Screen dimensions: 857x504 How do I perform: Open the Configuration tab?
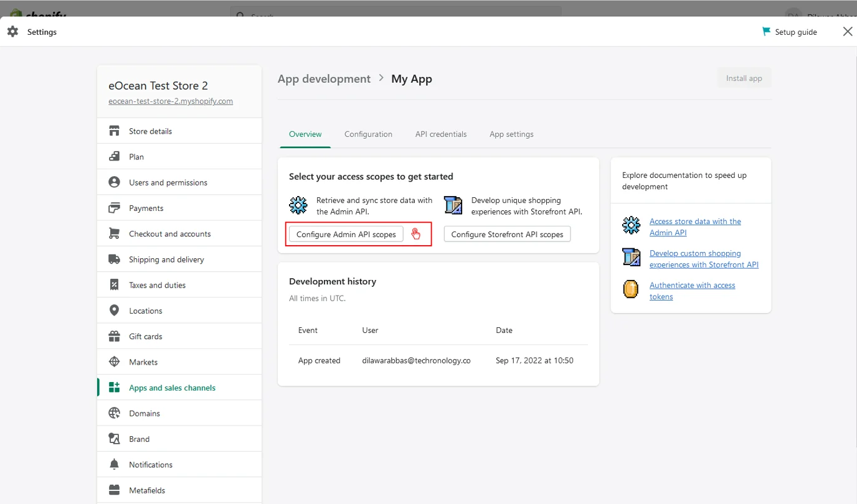click(x=368, y=134)
